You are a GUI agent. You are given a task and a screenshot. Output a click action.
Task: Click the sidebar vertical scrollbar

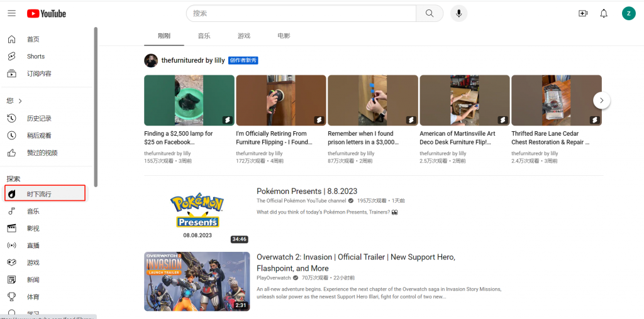pyautogui.click(x=96, y=107)
